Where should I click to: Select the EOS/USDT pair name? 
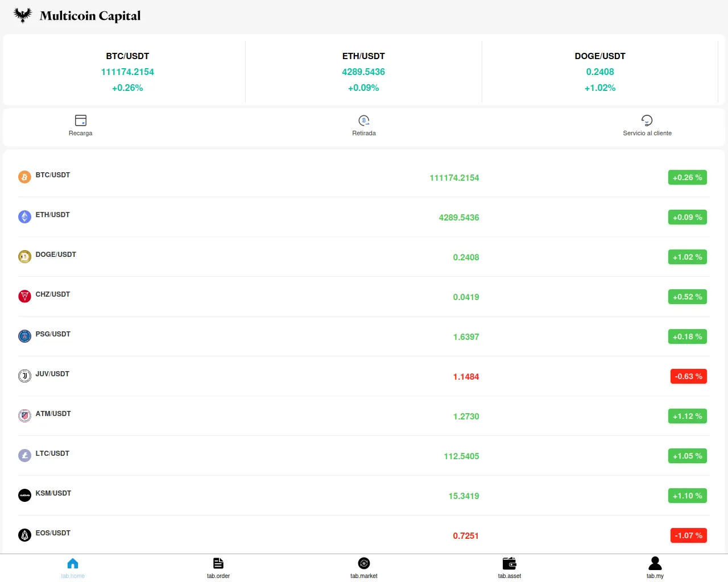coord(53,533)
